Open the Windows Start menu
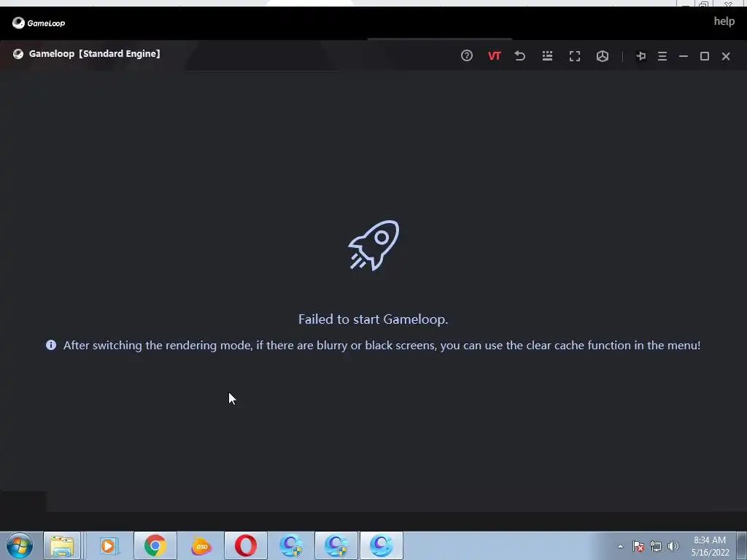Image resolution: width=747 pixels, height=560 pixels. point(20,545)
